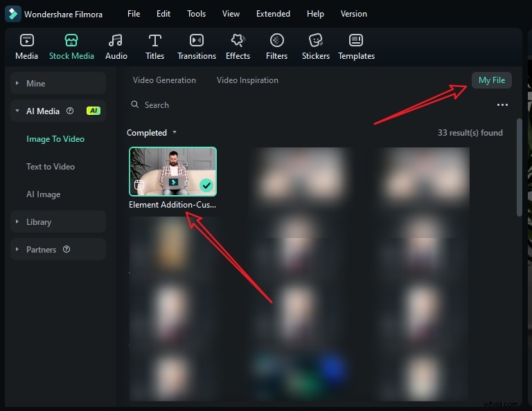The width and height of the screenshot is (532, 411).
Task: Open the Media panel icon
Action: click(x=27, y=46)
